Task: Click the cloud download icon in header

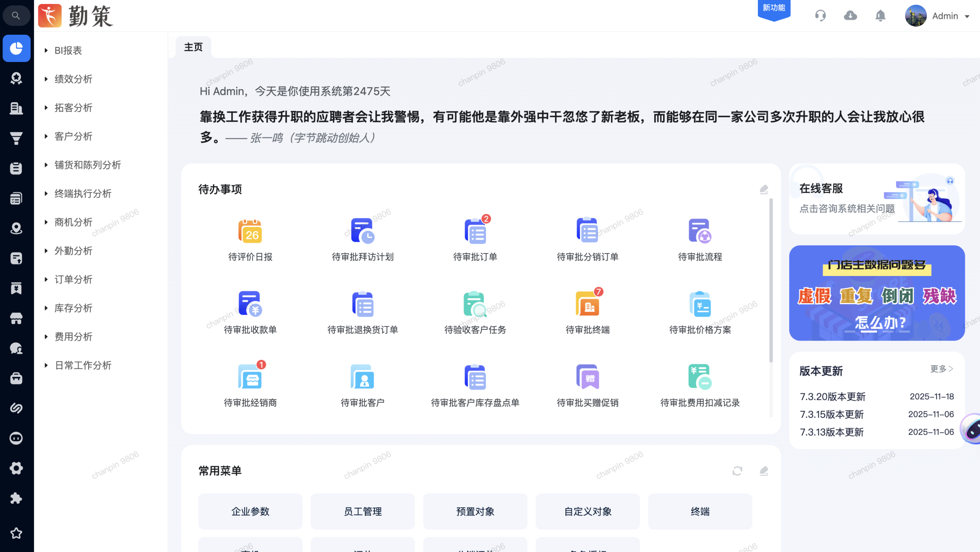Action: (850, 16)
